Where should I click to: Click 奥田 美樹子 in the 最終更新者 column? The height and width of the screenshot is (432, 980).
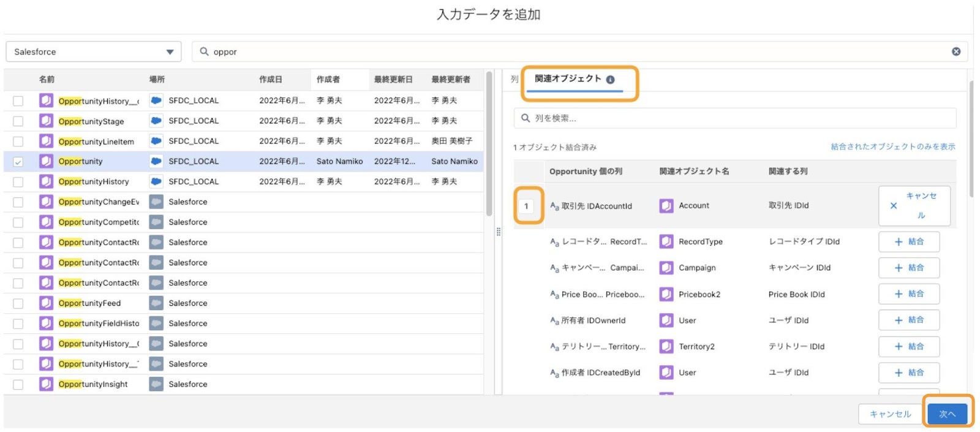tap(452, 141)
